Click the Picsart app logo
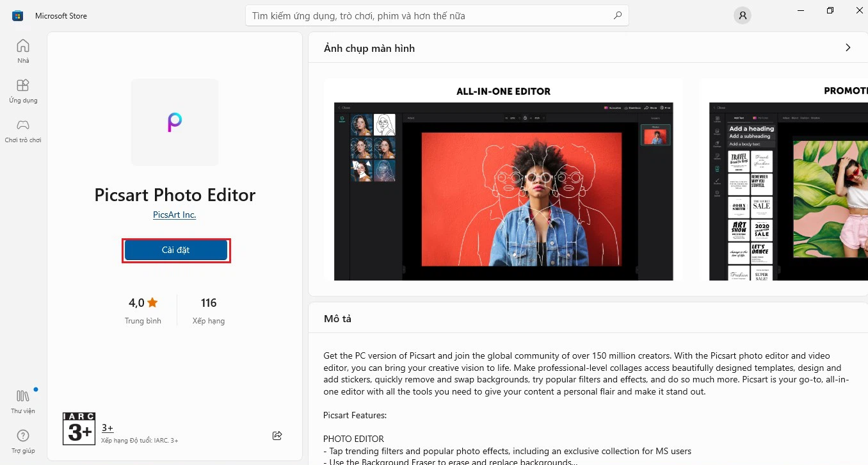The image size is (868, 465). tap(175, 122)
